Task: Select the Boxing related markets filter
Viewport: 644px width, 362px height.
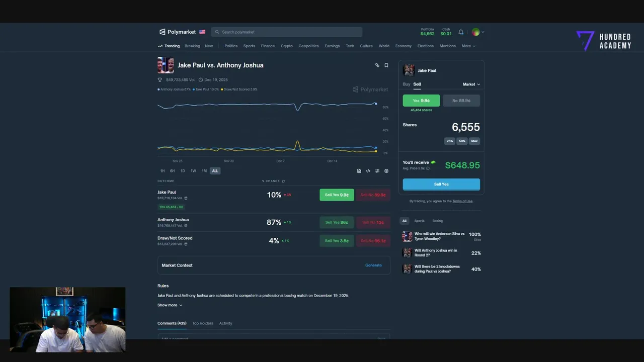Action: tap(438, 221)
